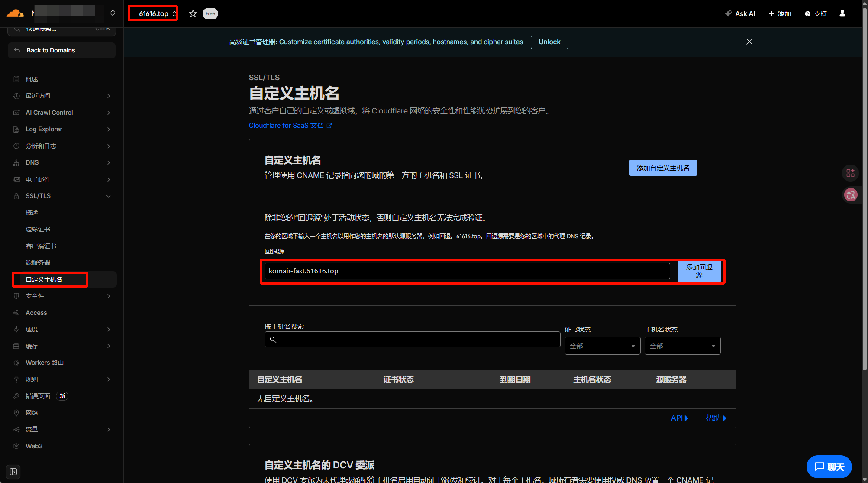Select 边缘证书 in SSL/TLS submenu
The width and height of the screenshot is (868, 483).
[x=38, y=229]
